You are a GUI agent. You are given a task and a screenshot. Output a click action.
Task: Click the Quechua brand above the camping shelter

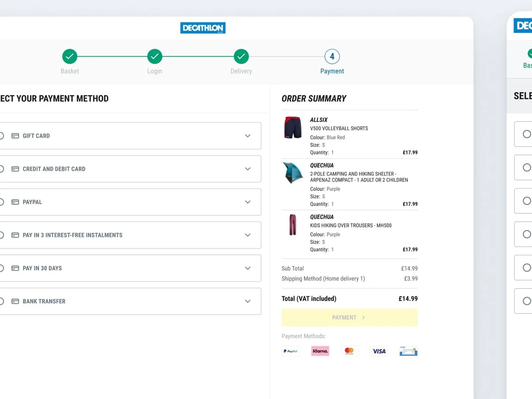pyautogui.click(x=322, y=165)
